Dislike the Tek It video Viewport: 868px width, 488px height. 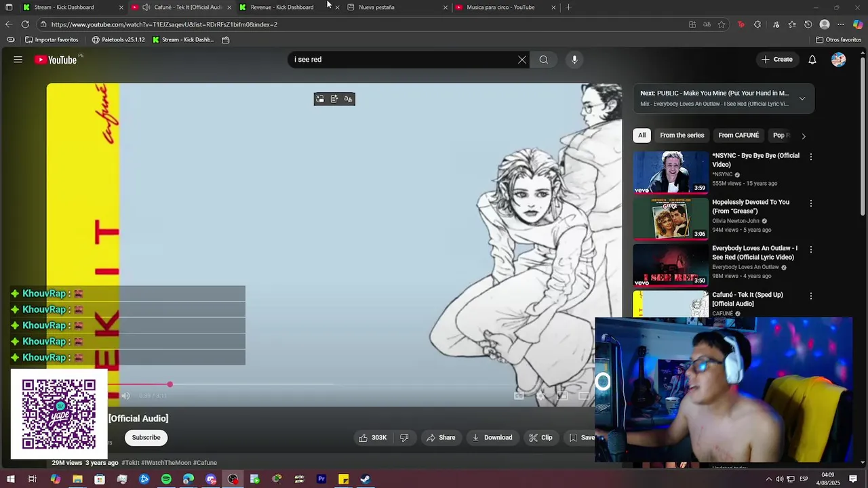[404, 438]
